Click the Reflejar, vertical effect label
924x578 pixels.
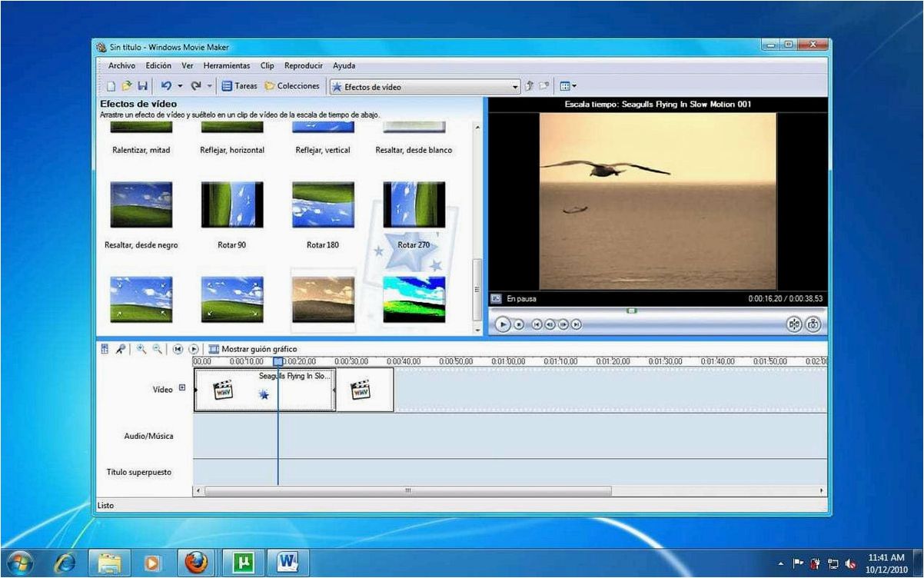click(324, 151)
